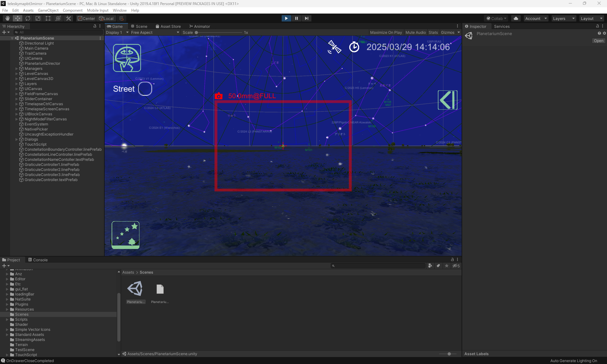This screenshot has width=607, height=364.
Task: Open the GameObject menu
Action: (x=48, y=10)
